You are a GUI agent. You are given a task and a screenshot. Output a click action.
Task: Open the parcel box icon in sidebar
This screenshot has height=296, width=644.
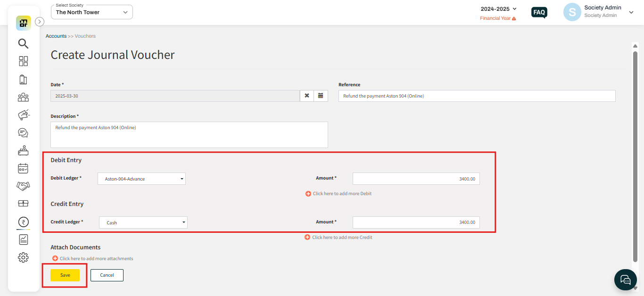(x=23, y=204)
